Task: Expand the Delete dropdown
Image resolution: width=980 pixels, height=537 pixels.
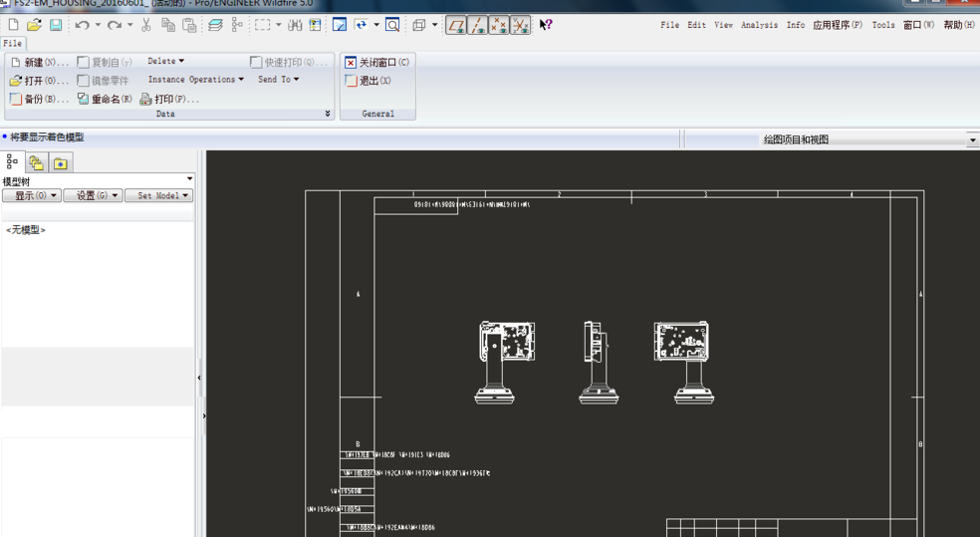Action: [x=165, y=62]
